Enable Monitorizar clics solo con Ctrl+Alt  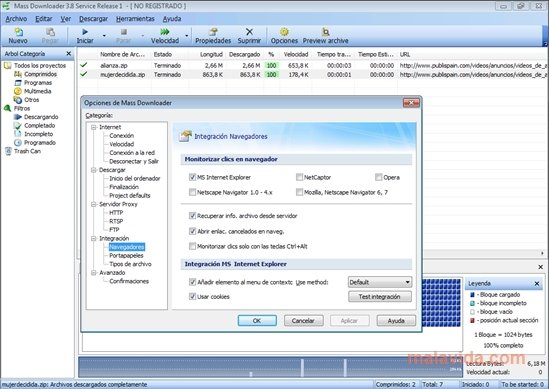192,246
